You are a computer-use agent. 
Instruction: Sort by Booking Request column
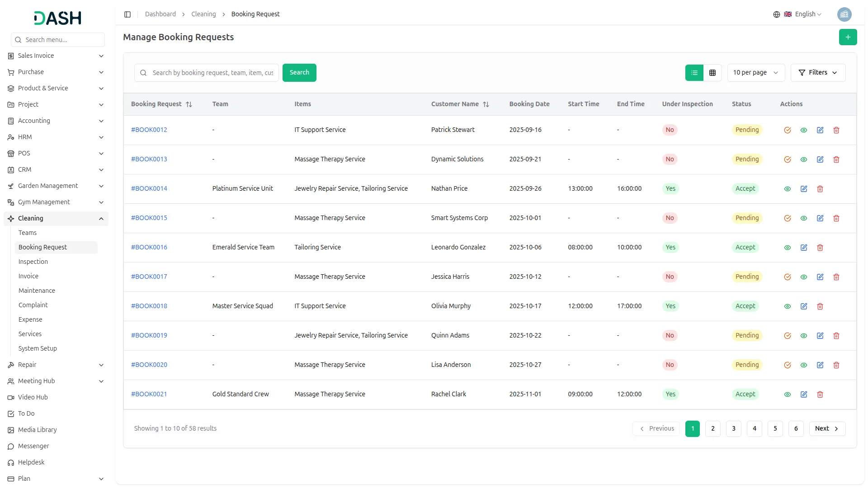click(x=162, y=104)
